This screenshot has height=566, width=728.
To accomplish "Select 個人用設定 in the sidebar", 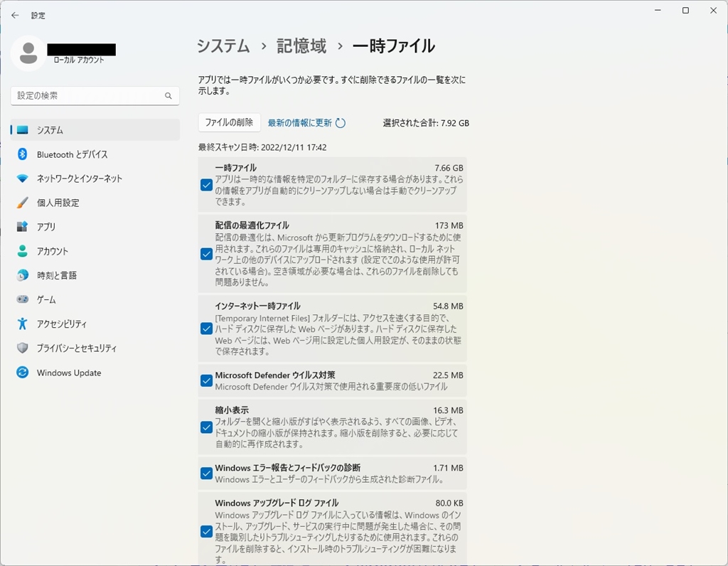I will tap(95, 203).
